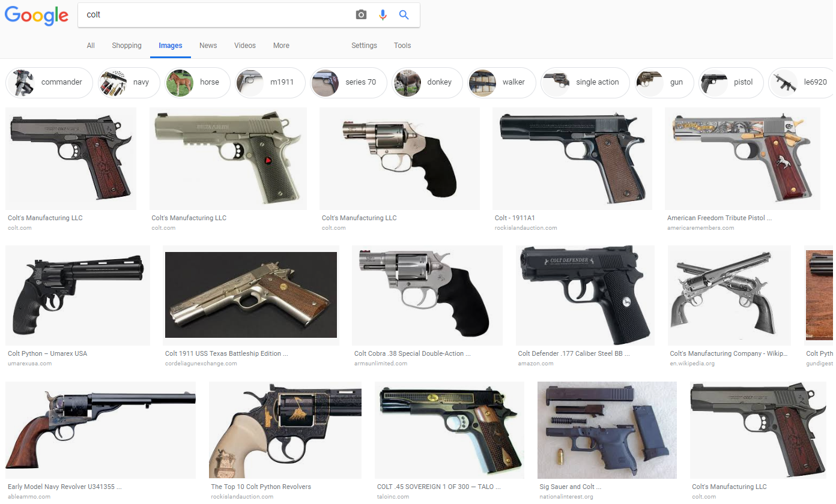The width and height of the screenshot is (836, 504).
Task: Click the microphone voice search icon
Action: coord(383,15)
